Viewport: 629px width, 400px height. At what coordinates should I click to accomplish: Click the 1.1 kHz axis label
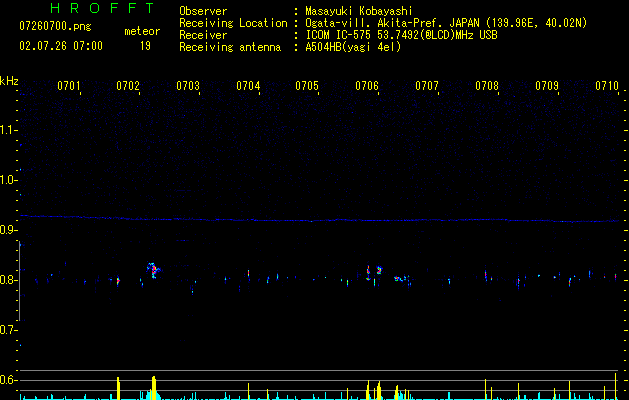[x=8, y=130]
